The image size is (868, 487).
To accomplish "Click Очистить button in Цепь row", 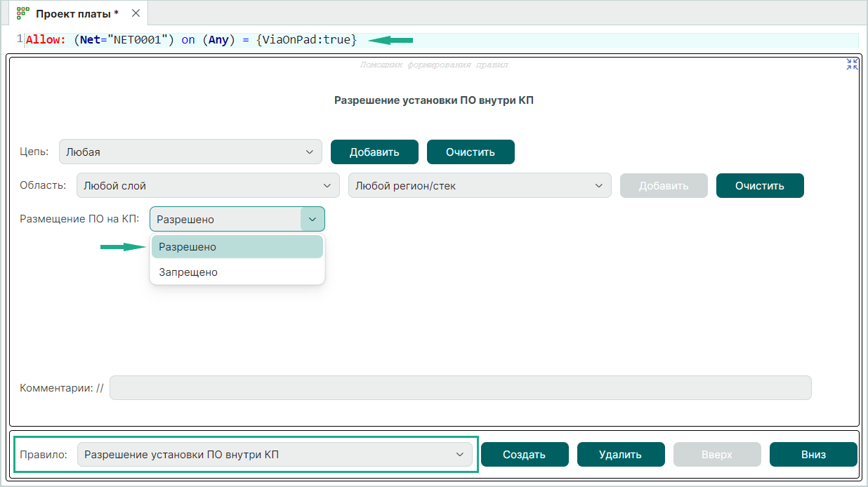I will coord(471,152).
